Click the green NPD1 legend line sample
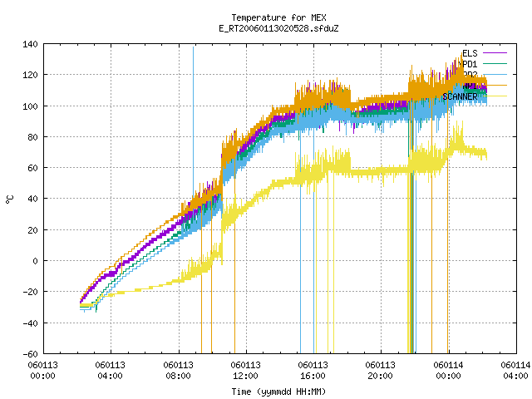 tap(495, 63)
